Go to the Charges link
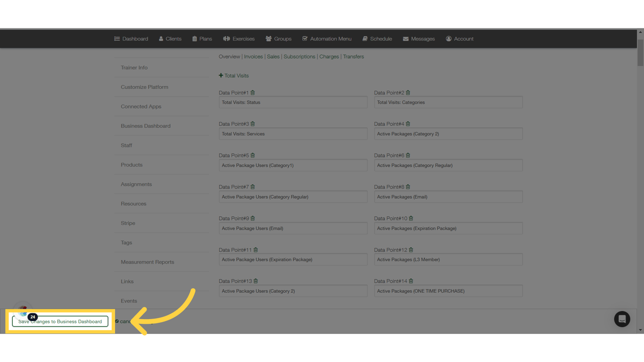Screen dimensions: 644x362 [x=329, y=57]
